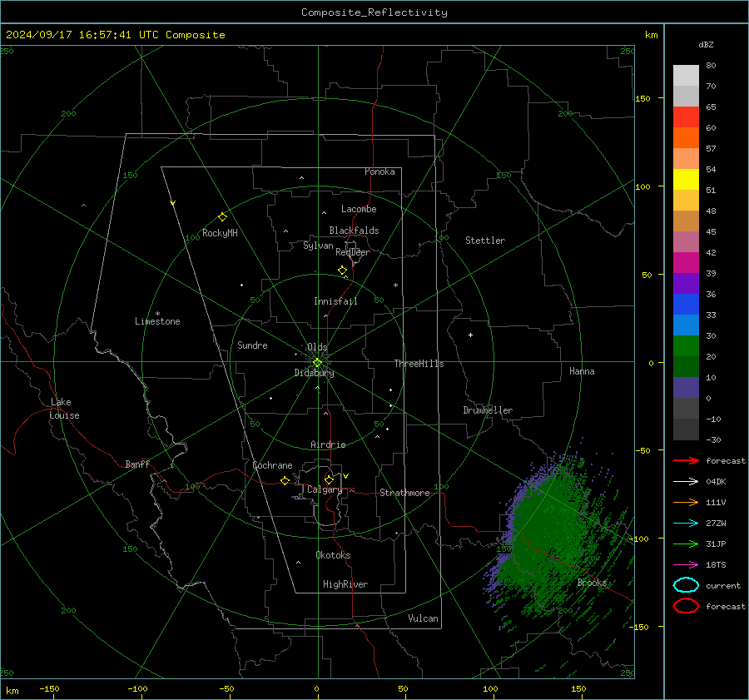This screenshot has width=749, height=700.
Task: Click the Calgary city label
Action: [x=325, y=489]
